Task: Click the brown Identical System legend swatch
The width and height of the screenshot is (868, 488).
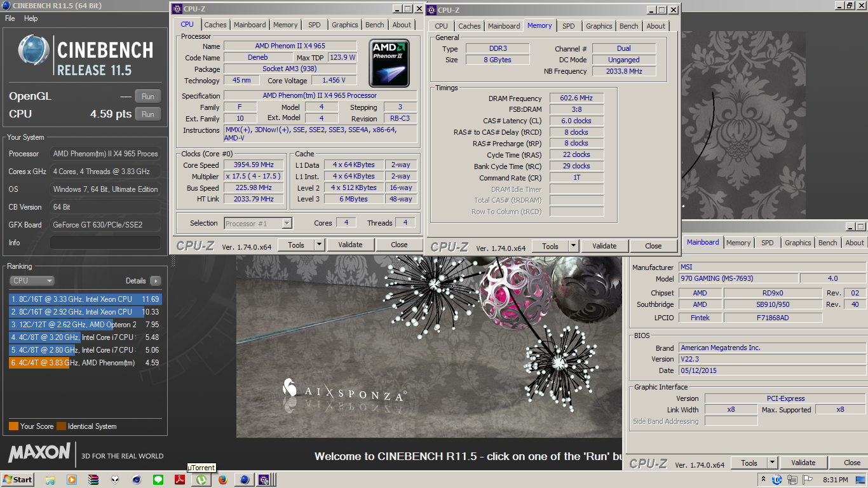Action: pos(61,426)
